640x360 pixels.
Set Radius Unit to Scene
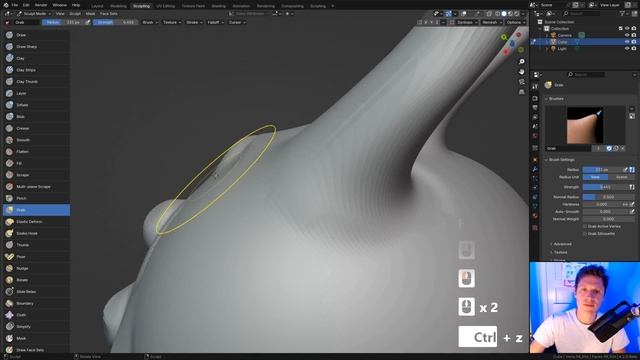coord(622,177)
